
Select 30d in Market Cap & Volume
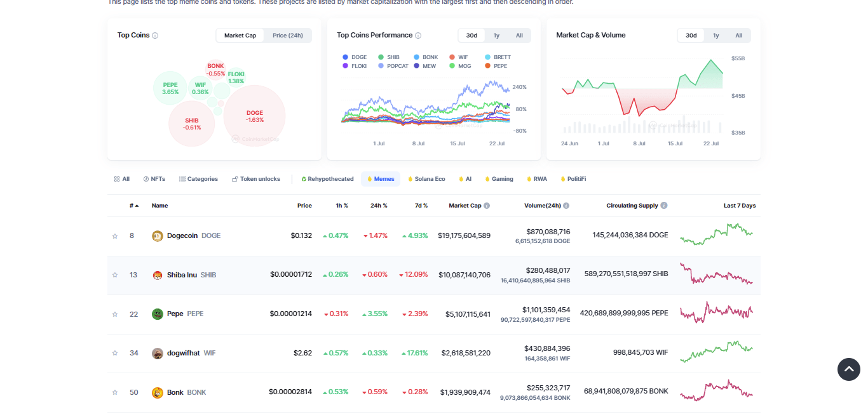(x=691, y=36)
